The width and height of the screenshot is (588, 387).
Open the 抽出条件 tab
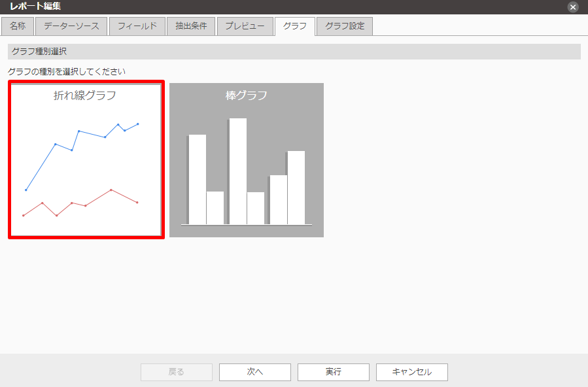tap(191, 26)
